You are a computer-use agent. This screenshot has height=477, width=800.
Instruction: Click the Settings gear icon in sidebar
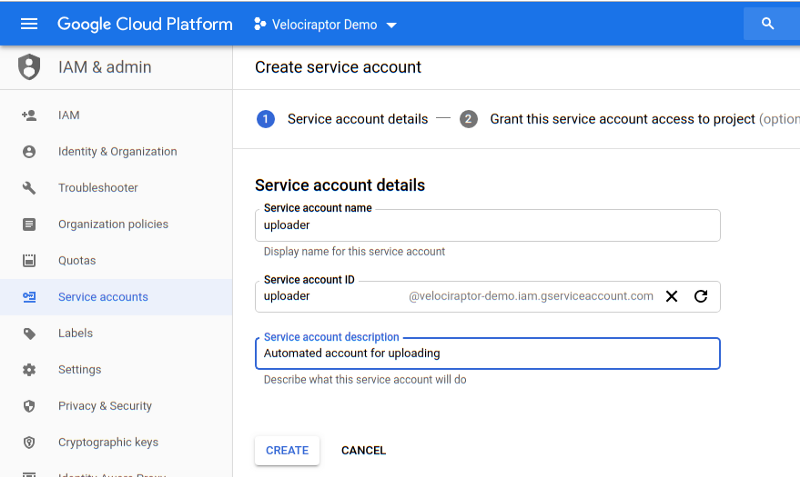[x=29, y=370]
